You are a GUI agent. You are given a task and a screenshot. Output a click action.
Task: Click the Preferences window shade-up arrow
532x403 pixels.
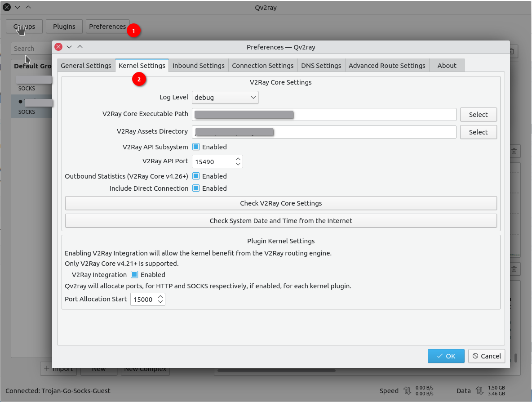tap(80, 47)
